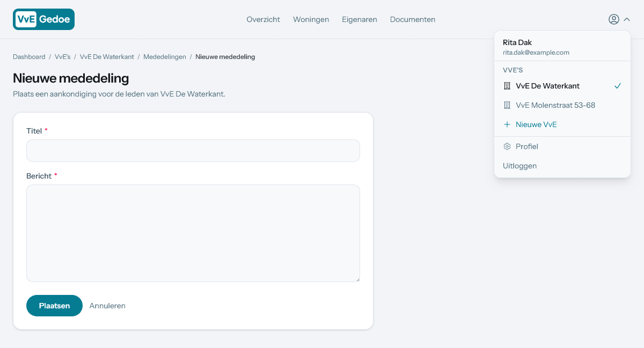
Task: Focus the Bericht text area
Action: (x=193, y=233)
